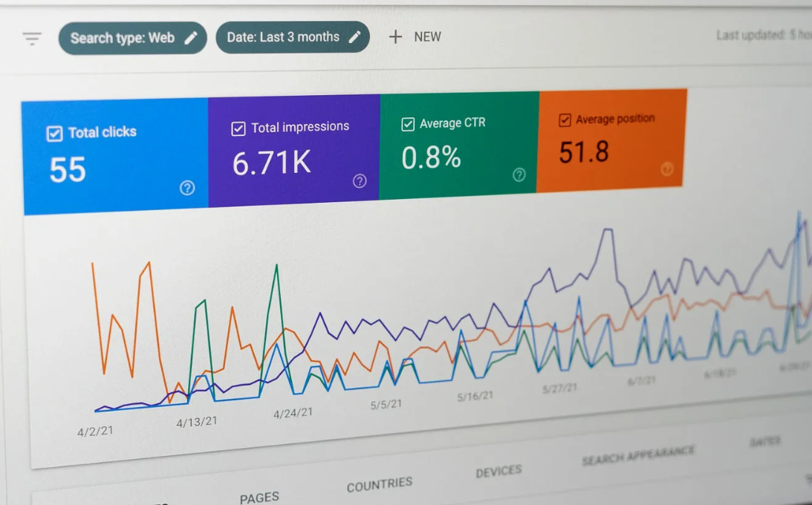Image resolution: width=812 pixels, height=505 pixels.
Task: Click the filter list icon
Action: tap(32, 39)
